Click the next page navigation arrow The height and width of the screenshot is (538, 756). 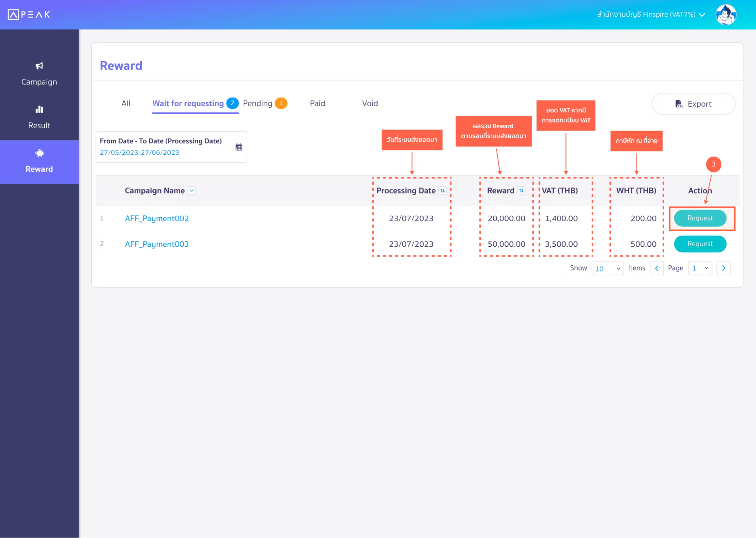723,268
